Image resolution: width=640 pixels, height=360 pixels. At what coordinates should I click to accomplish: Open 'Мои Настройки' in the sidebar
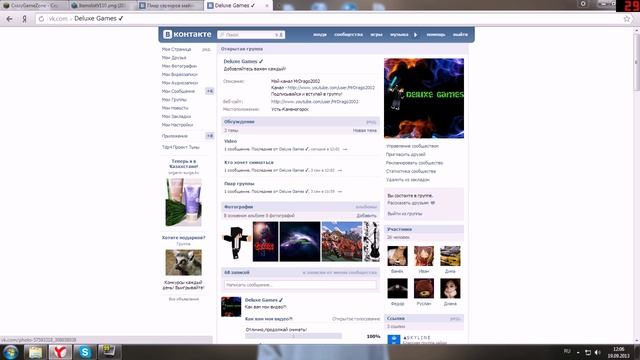(178, 125)
